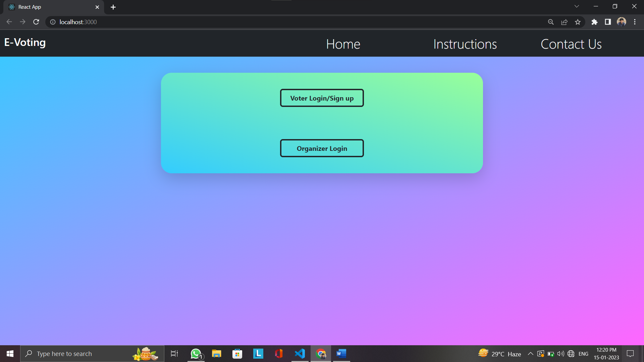The height and width of the screenshot is (362, 644).
Task: Open a new browser tab
Action: pos(113,7)
